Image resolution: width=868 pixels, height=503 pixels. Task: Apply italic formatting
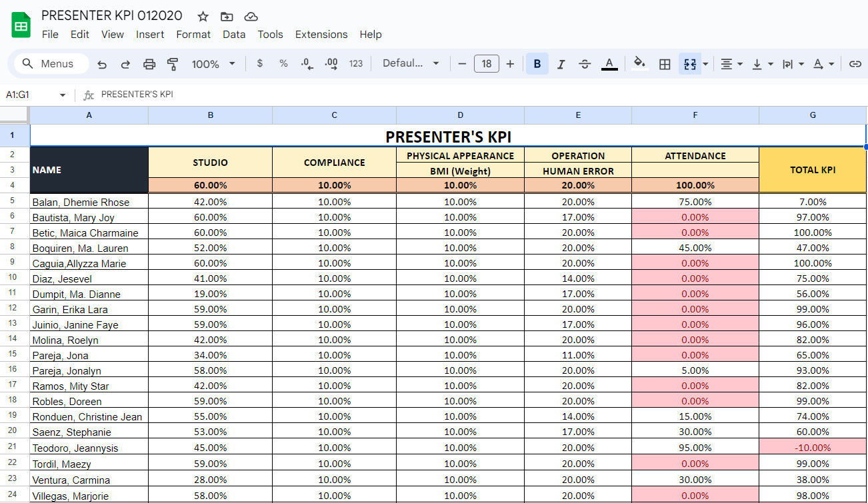(561, 64)
